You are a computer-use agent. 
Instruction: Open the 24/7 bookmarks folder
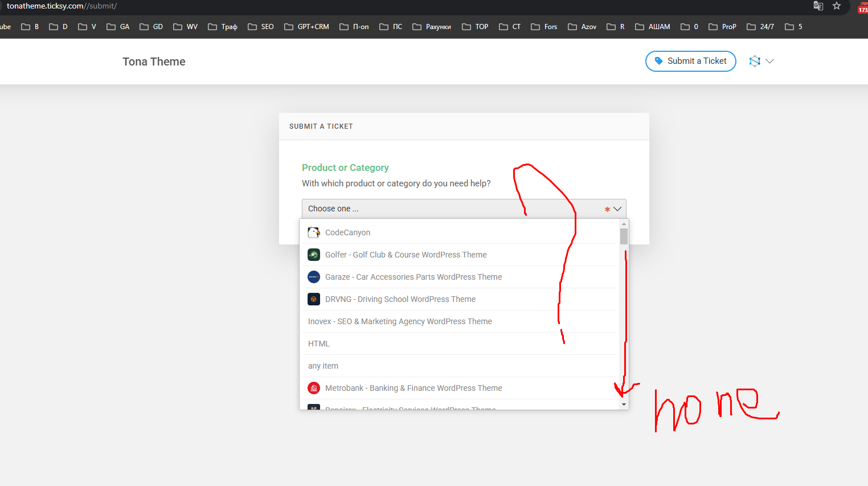click(760, 27)
